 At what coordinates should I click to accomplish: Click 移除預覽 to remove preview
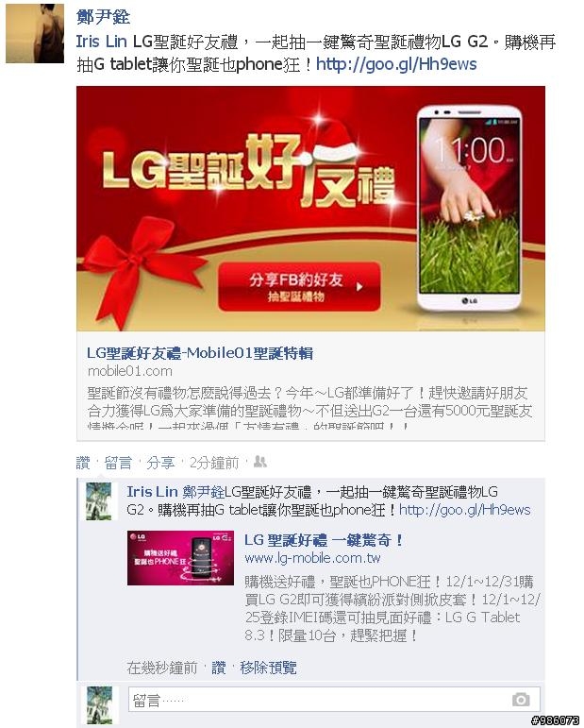click(x=268, y=668)
